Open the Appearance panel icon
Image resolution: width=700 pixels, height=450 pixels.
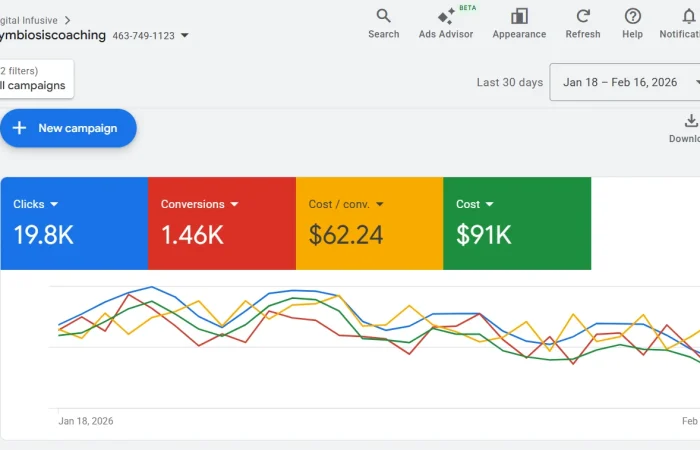(x=519, y=16)
